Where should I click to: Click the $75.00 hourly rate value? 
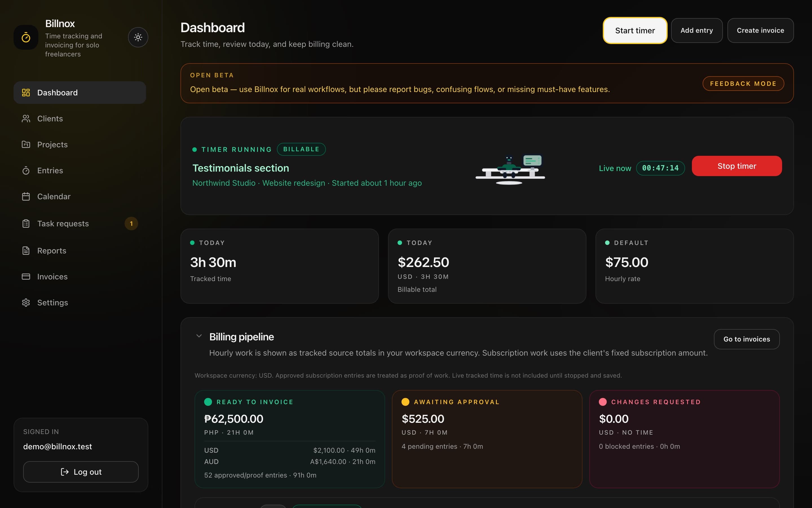(x=626, y=262)
